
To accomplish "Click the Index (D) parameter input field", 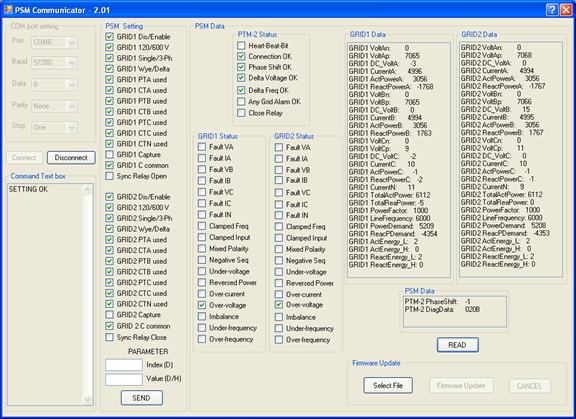I will coord(124,365).
